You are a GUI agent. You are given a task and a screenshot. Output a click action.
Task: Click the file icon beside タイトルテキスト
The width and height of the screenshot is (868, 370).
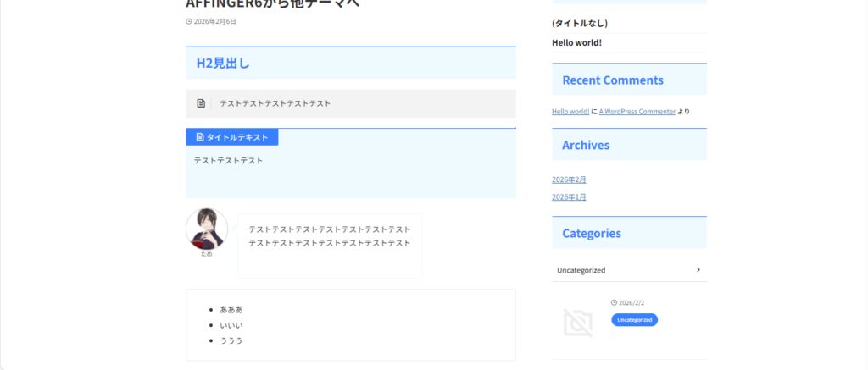(x=200, y=137)
